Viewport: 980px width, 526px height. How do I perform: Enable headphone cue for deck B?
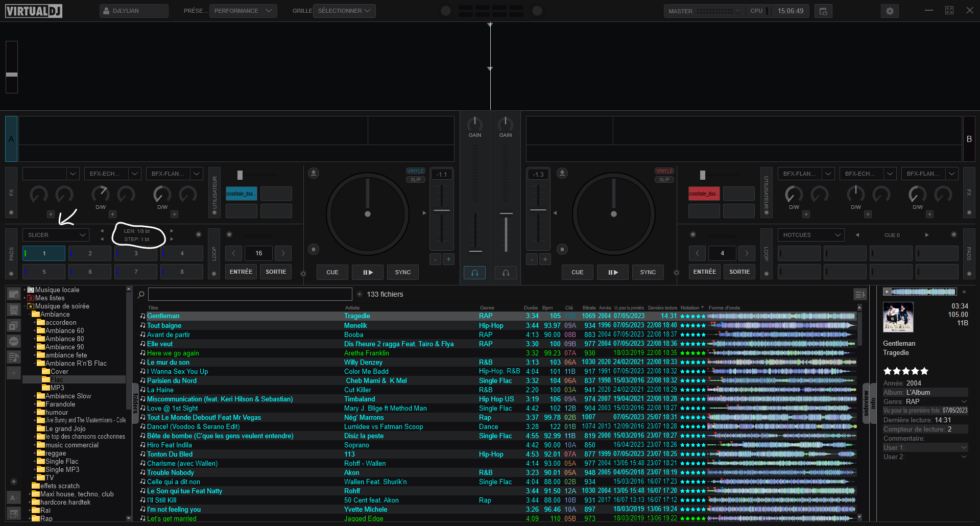point(506,273)
